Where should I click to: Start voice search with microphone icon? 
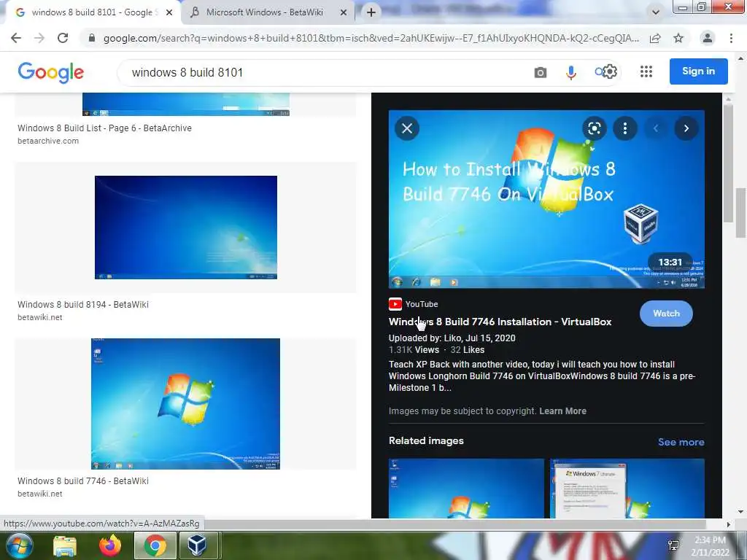point(570,72)
